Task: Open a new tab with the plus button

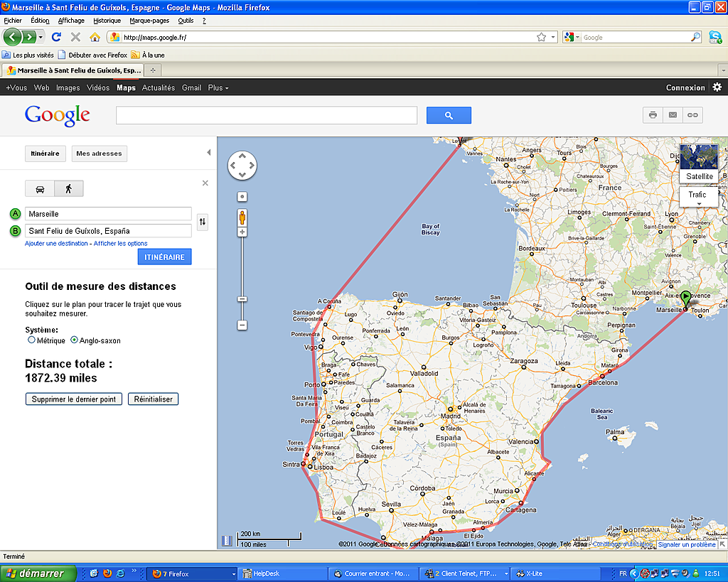Action: tap(153, 70)
